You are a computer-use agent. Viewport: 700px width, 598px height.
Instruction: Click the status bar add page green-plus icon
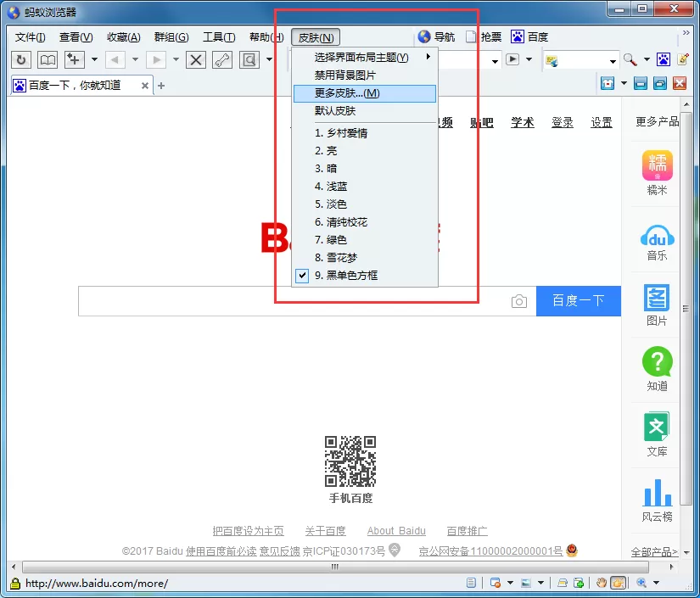pyautogui.click(x=579, y=583)
